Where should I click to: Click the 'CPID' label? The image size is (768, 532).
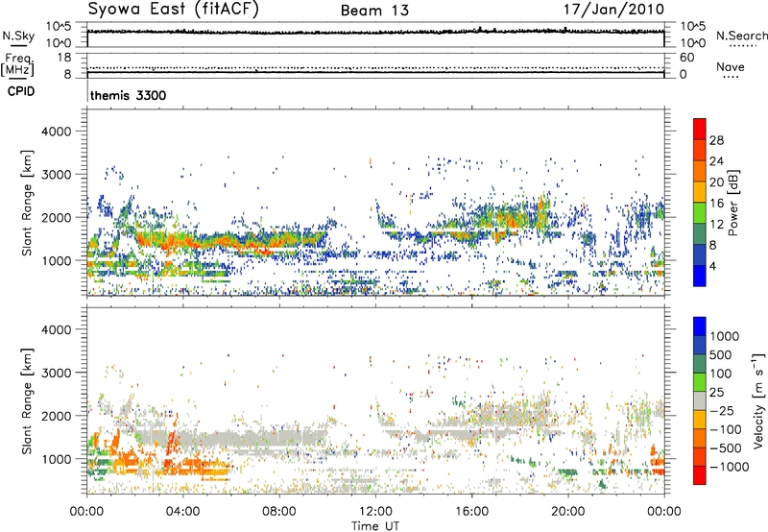[x=21, y=91]
